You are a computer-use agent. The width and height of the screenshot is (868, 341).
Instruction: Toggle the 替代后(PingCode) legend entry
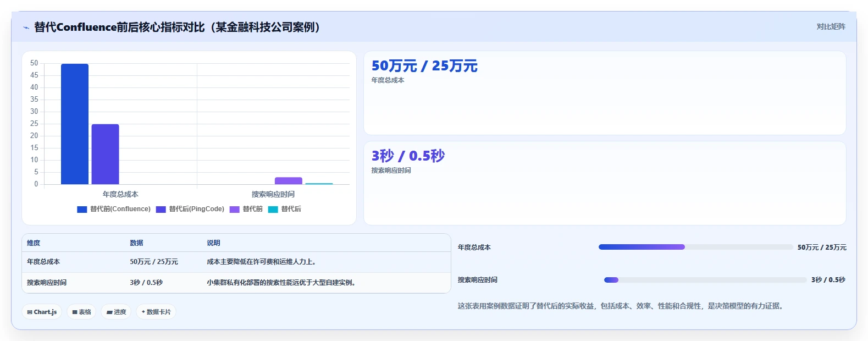[190, 209]
